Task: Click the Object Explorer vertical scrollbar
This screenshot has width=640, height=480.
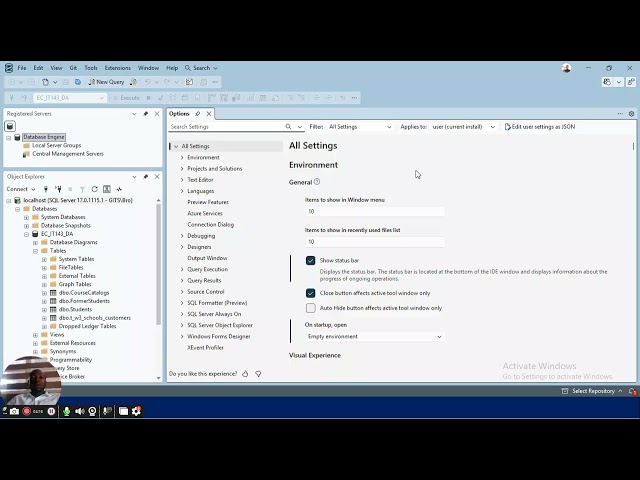Action: 158,264
